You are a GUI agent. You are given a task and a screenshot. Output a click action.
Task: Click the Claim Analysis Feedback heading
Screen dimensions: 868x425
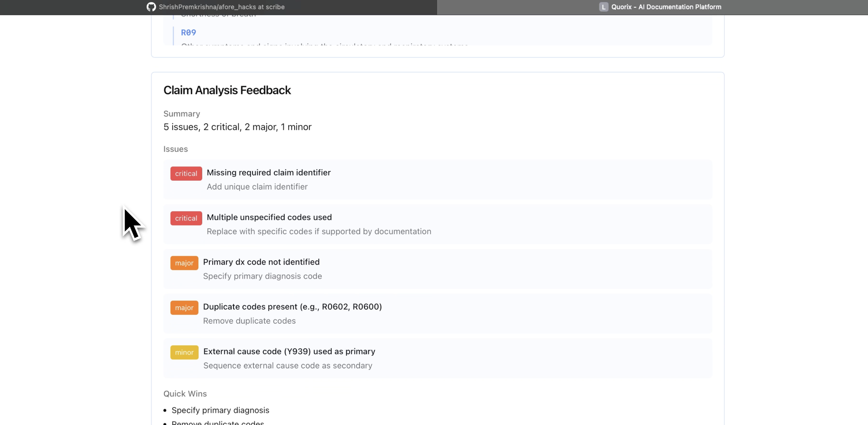(227, 90)
